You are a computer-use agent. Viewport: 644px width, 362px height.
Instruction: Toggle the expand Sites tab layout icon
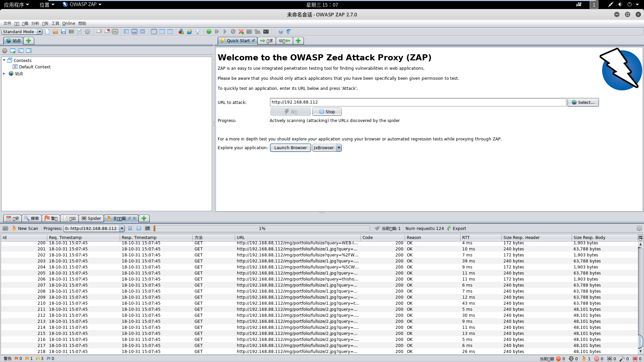point(126,32)
